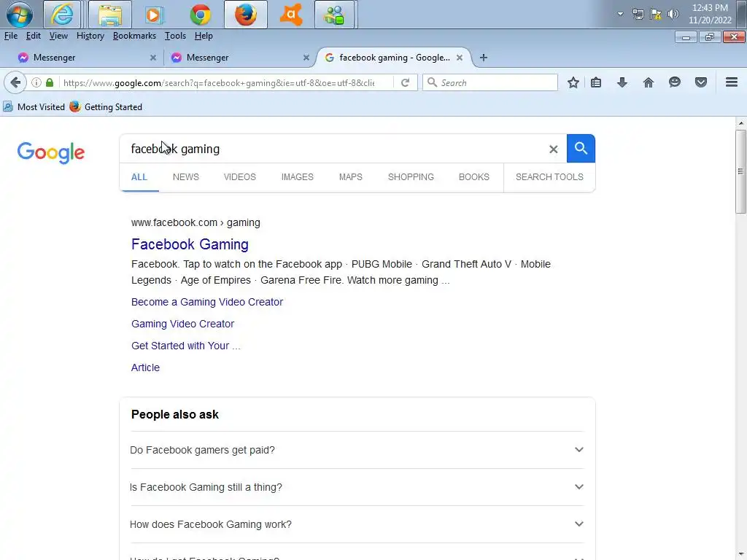Screen dimensions: 747x560
Task: Open the volume speaker tray icon
Action: (x=673, y=14)
